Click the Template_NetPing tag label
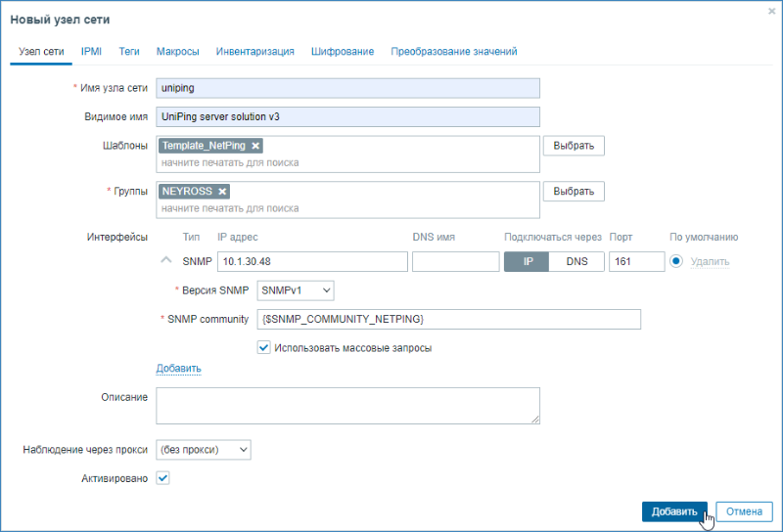Screen dimensions: 783x532 point(204,146)
